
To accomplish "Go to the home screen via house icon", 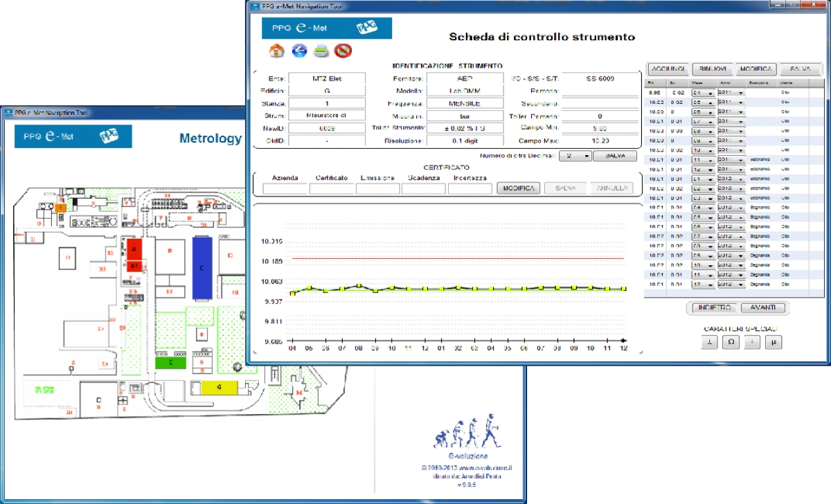I will click(277, 51).
